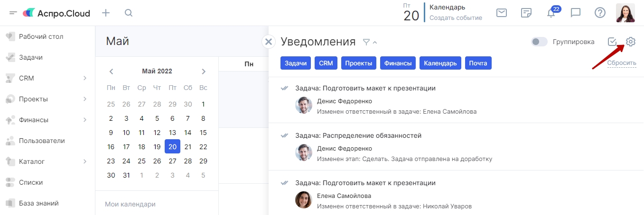
Task: Click the Май 2022 month title
Action: click(157, 72)
